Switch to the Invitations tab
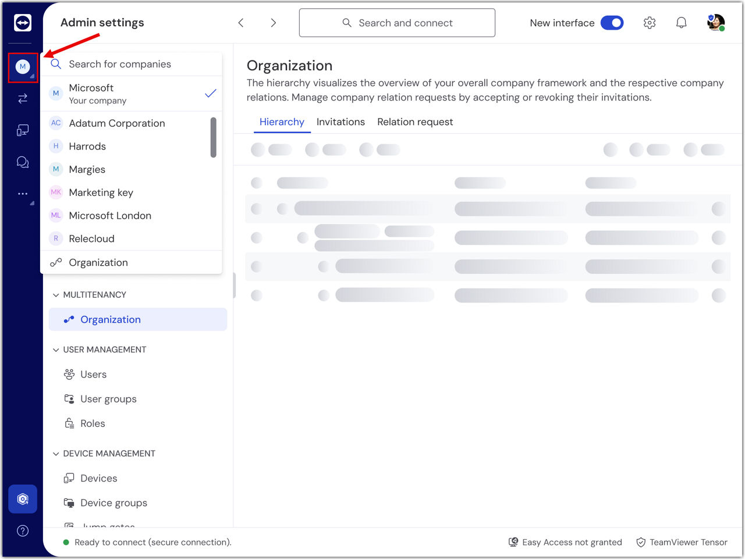The height and width of the screenshot is (560, 745). tap(340, 122)
